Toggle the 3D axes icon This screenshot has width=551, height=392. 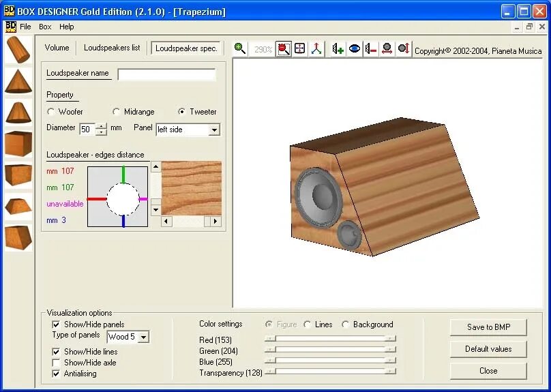click(x=316, y=49)
